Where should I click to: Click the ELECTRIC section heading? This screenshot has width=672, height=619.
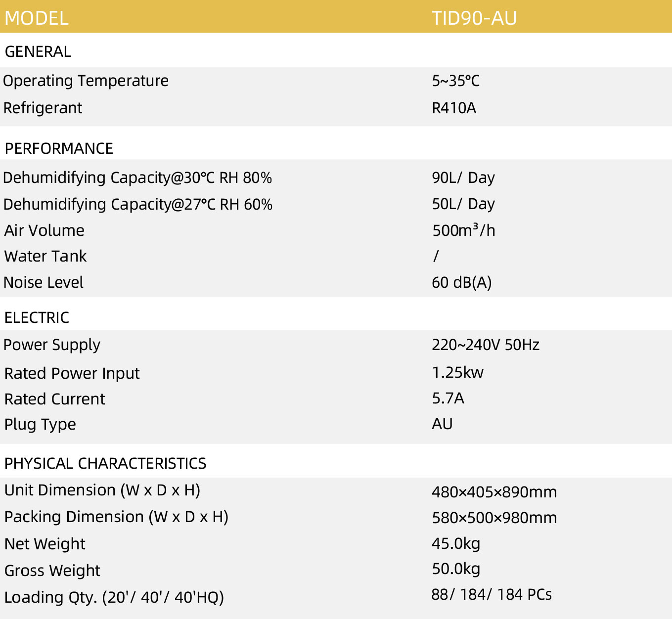[x=37, y=317]
